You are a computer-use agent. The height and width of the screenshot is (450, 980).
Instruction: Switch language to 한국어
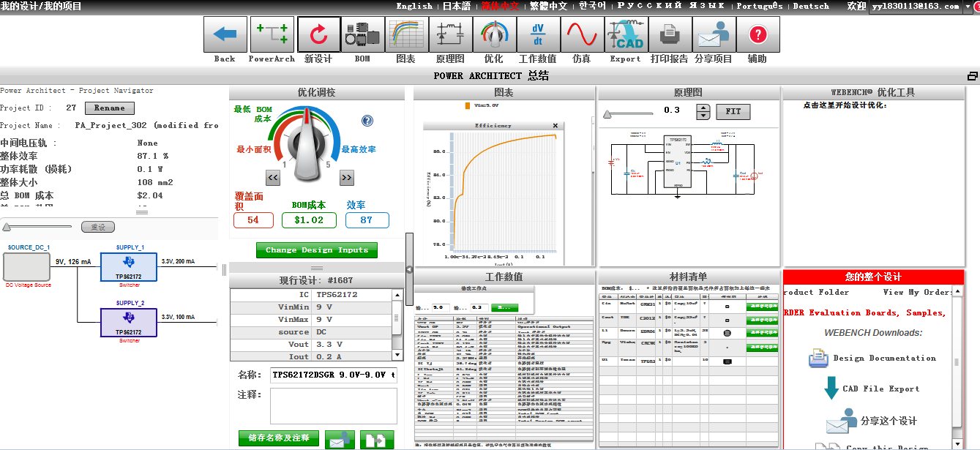click(x=592, y=6)
